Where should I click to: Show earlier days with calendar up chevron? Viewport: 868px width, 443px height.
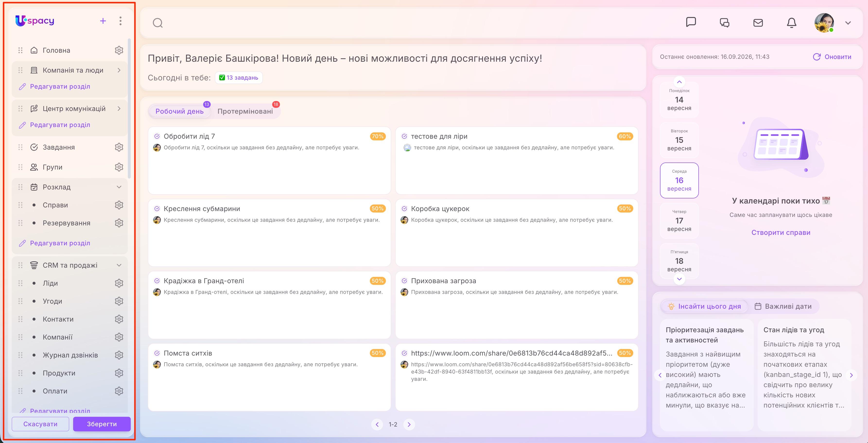pos(679,82)
